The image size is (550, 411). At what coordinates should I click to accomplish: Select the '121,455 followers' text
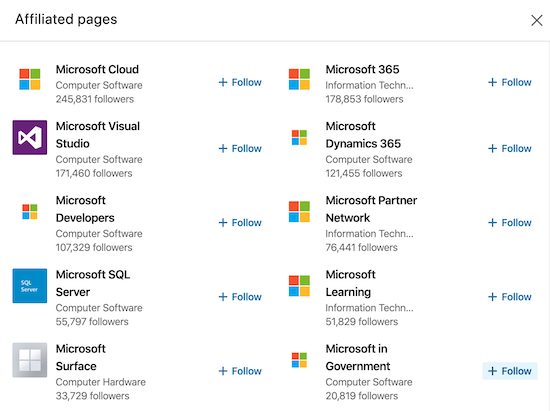point(364,173)
